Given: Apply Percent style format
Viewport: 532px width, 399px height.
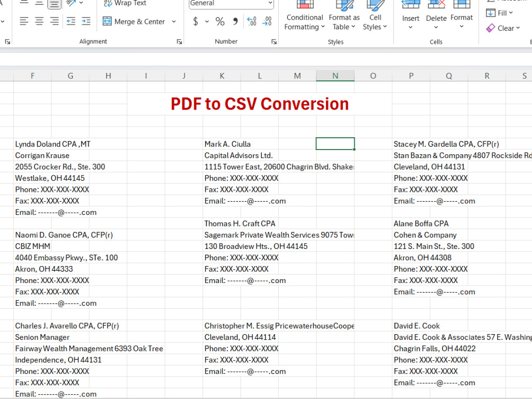Looking at the screenshot, I should 220,22.
